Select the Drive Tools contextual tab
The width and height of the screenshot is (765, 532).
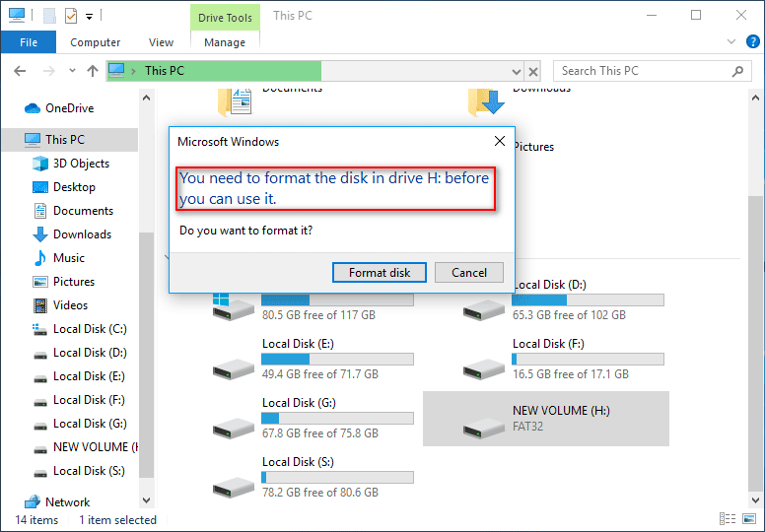(225, 18)
